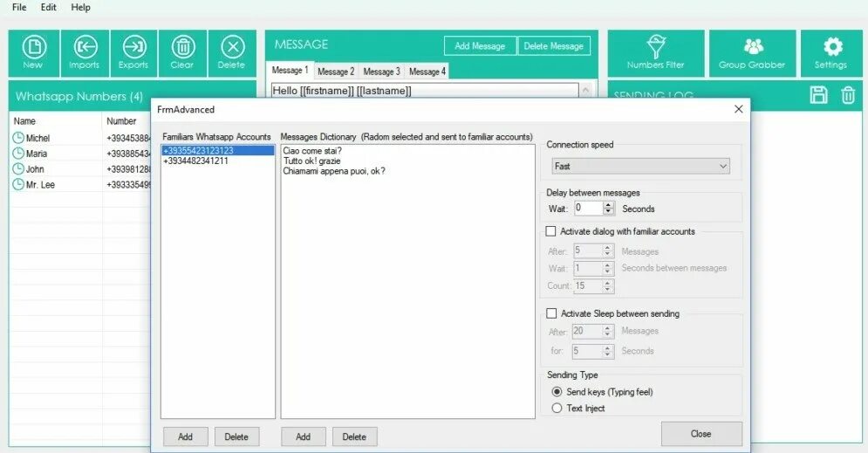Screen dimensions: 868x453
Task: Click Add under Messages Dictionary
Action: [x=304, y=436]
